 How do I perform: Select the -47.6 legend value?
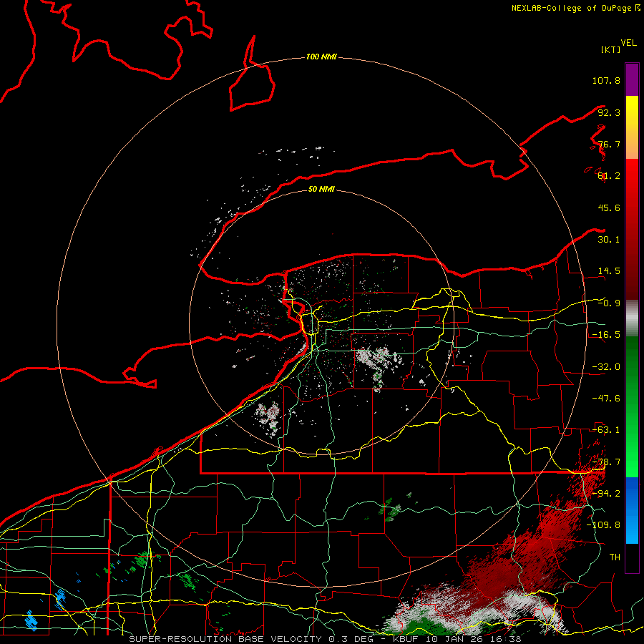tap(606, 399)
